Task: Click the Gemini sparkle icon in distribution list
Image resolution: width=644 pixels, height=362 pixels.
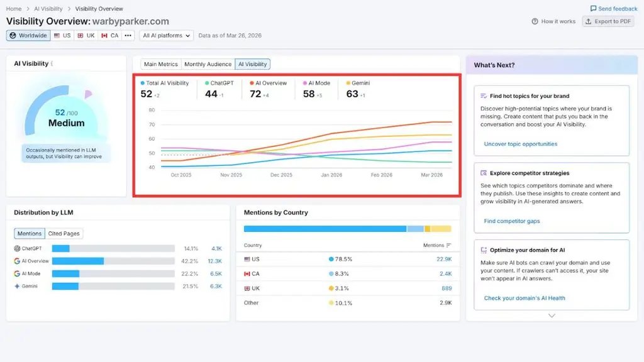Action: [17, 286]
